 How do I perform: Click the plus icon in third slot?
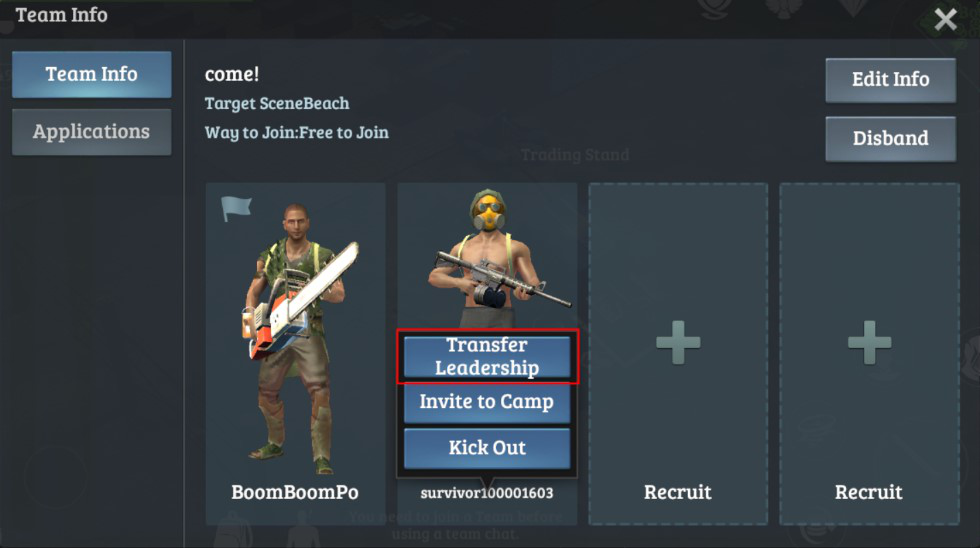coord(678,342)
